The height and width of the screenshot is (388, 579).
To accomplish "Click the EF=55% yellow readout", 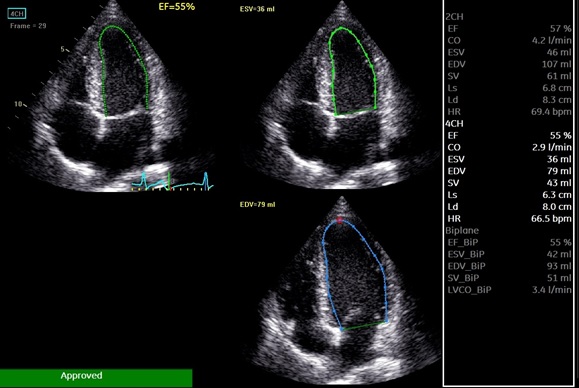I will click(177, 7).
